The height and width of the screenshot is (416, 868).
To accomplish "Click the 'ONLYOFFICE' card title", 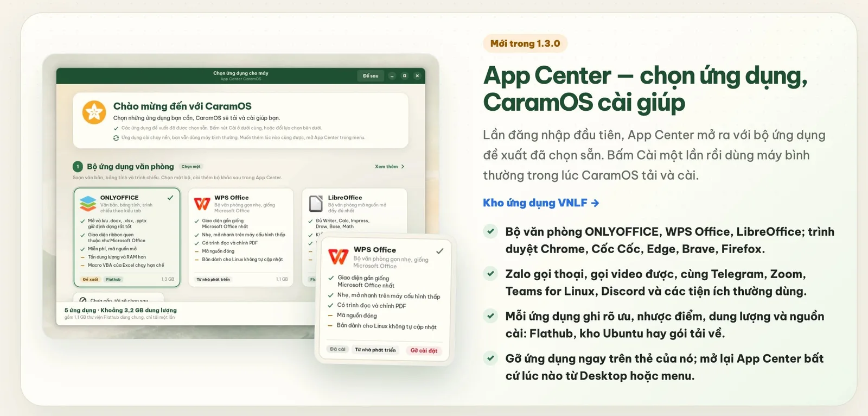I will [119, 198].
